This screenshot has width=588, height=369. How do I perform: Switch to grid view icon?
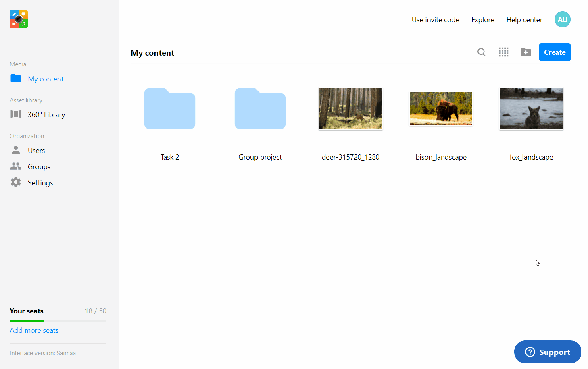coord(504,52)
